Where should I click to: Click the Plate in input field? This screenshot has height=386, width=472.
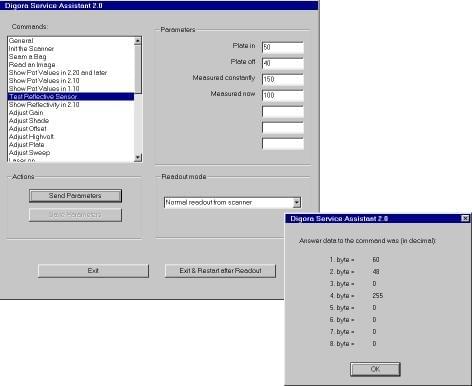point(283,47)
